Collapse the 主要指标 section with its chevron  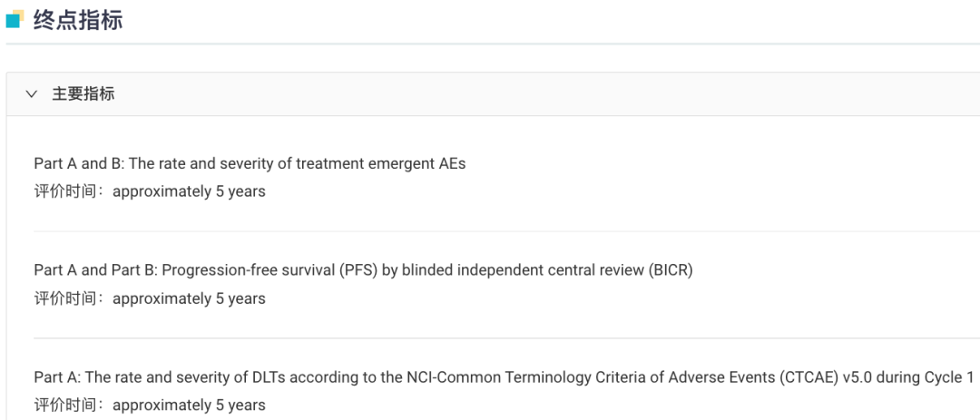coord(31,94)
